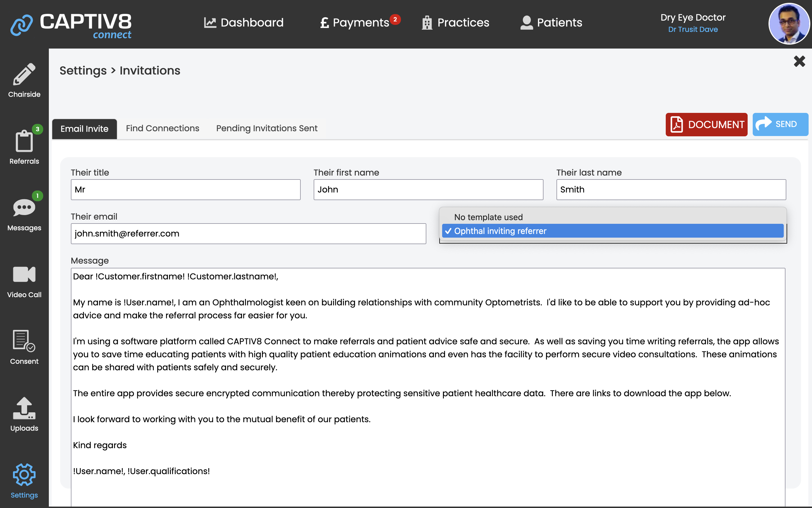Open the Chairside pencil icon
This screenshot has height=508, width=812.
click(24, 75)
